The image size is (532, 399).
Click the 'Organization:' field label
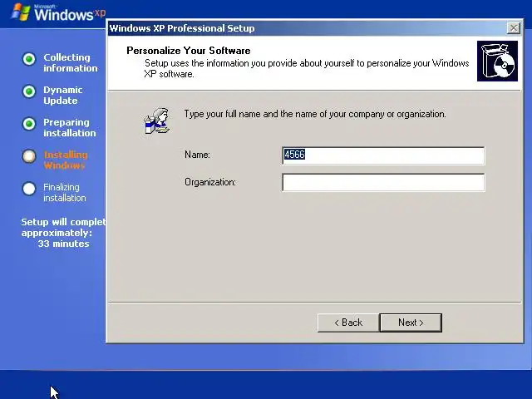(x=210, y=182)
